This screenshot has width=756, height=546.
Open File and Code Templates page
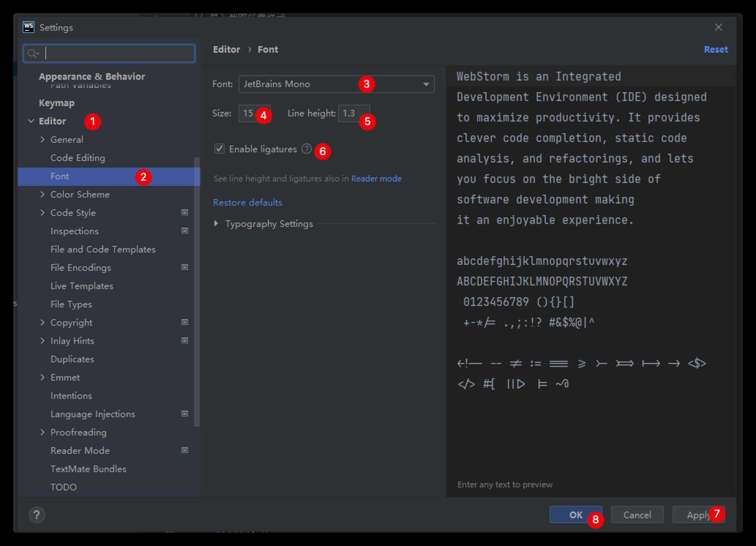coord(103,249)
